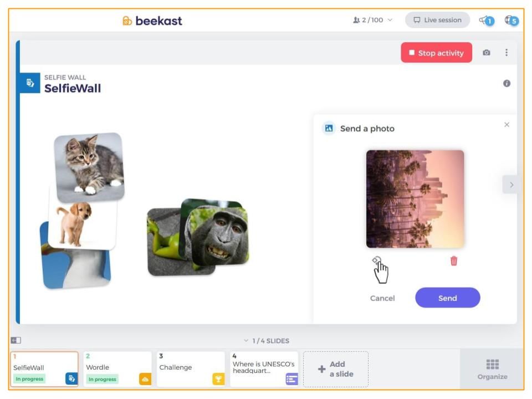Open the megaphone notifications icon

(486, 21)
